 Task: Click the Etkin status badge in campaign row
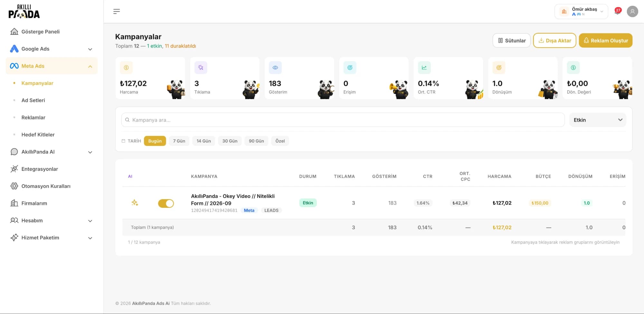308,203
